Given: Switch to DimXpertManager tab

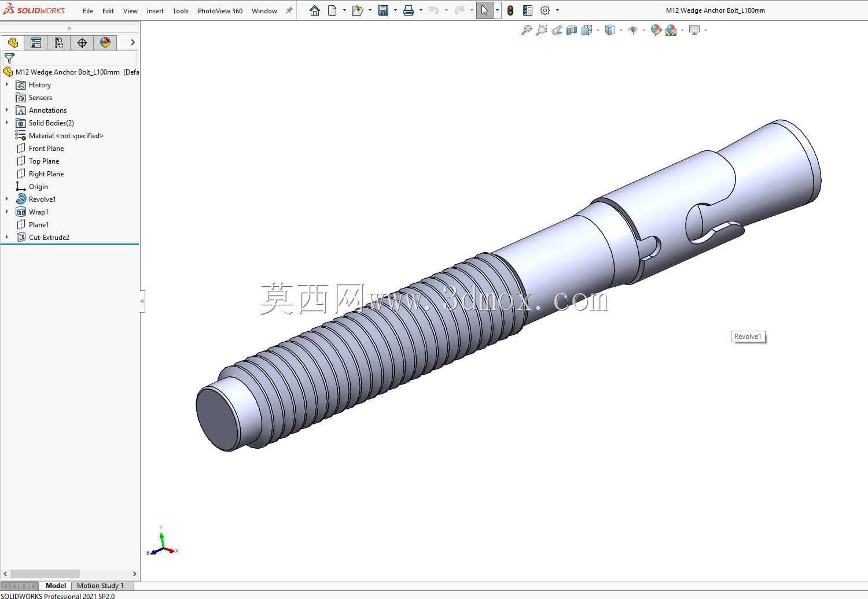Looking at the screenshot, I should (82, 43).
